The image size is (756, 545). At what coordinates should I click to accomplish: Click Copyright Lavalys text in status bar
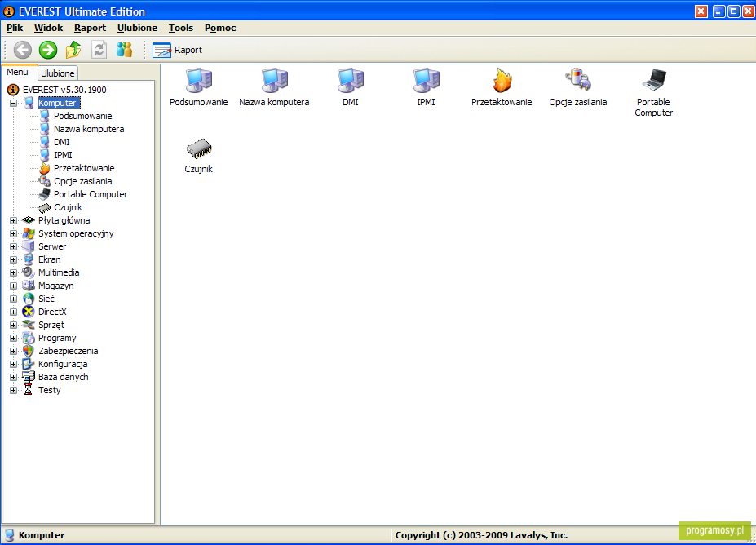point(481,535)
